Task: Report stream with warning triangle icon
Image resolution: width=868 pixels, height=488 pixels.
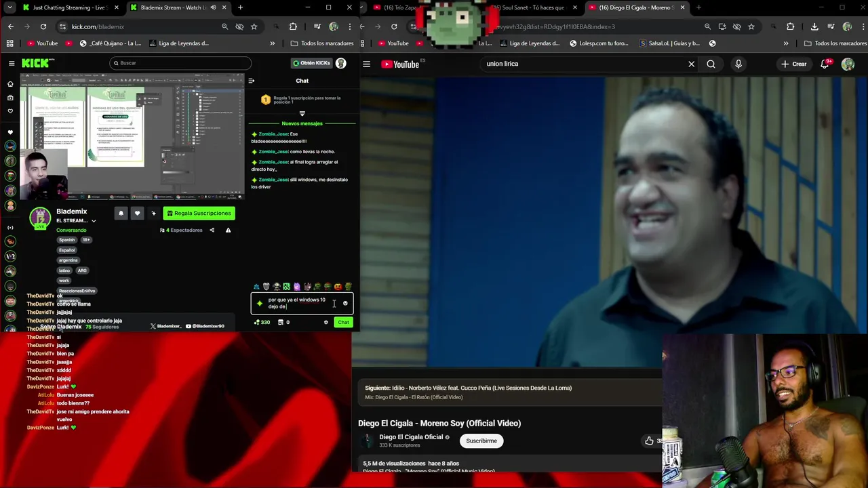Action: 228,230
